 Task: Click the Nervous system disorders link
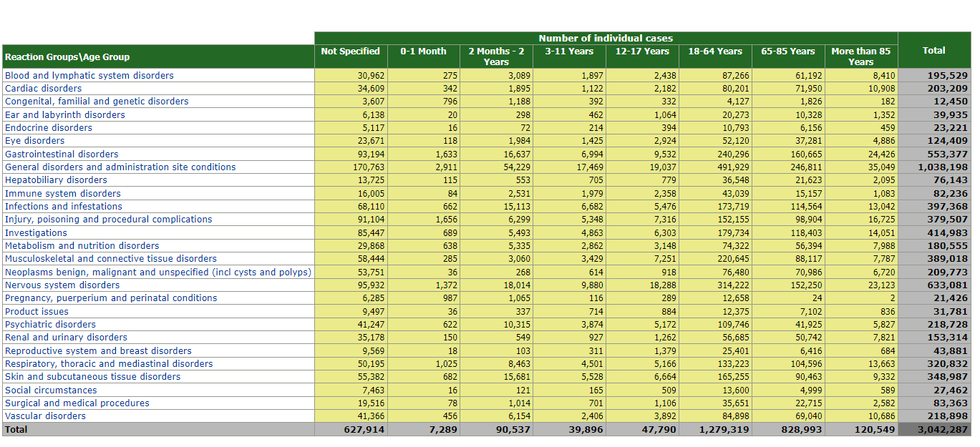[62, 285]
